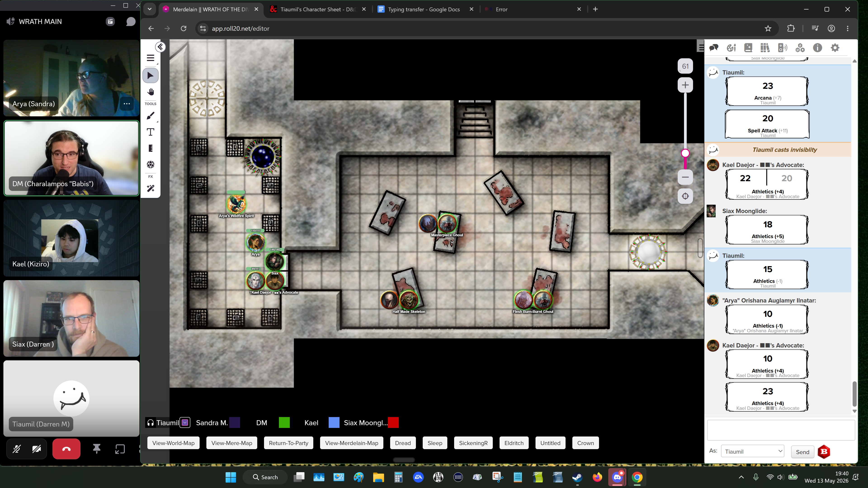Click the 'Tiaumil casts invisiblity' chat message

784,150
